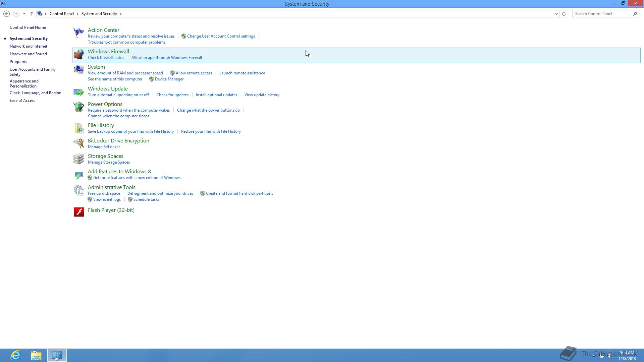Image resolution: width=644 pixels, height=362 pixels.
Task: Show hidden tray icons arrow
Action: (x=594, y=356)
